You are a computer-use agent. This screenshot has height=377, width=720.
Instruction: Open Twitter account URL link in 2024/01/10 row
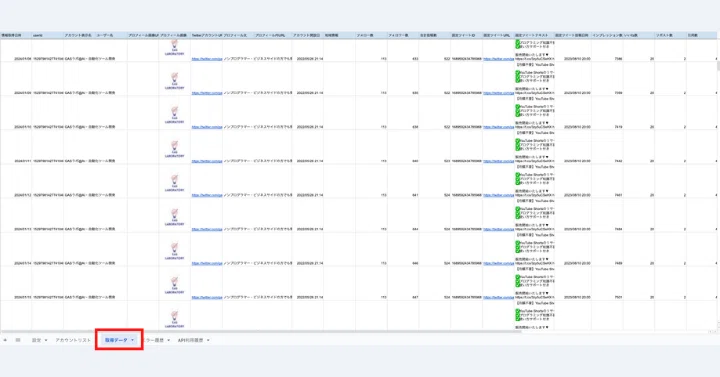click(207, 127)
